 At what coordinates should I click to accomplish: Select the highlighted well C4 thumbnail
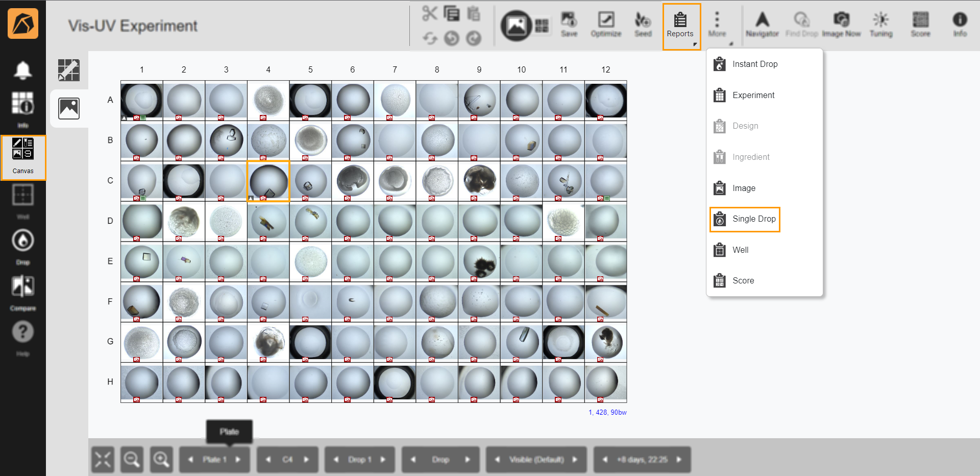coord(268,181)
